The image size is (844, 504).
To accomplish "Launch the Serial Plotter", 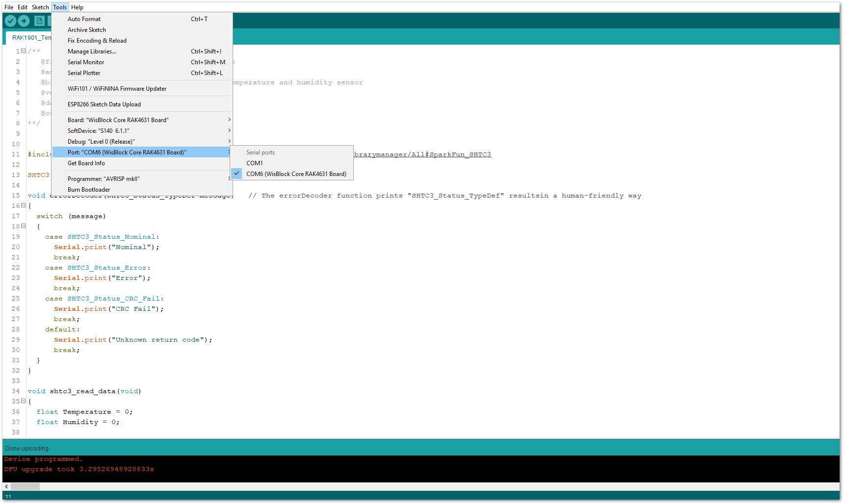I will pyautogui.click(x=142, y=73).
